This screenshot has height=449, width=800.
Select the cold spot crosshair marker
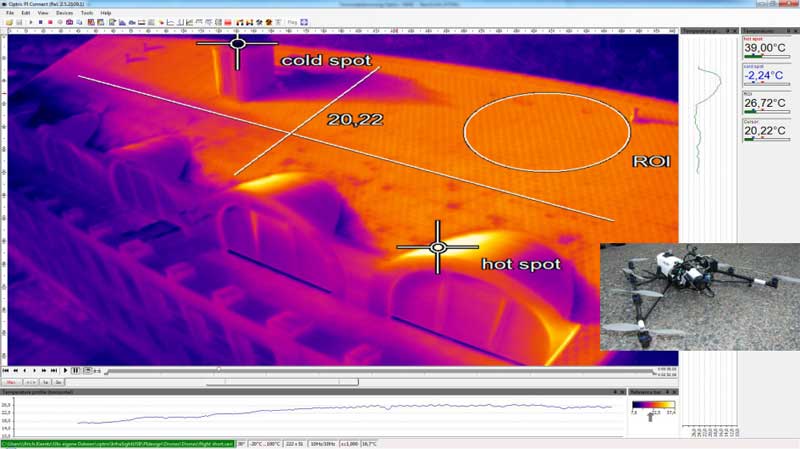(237, 43)
